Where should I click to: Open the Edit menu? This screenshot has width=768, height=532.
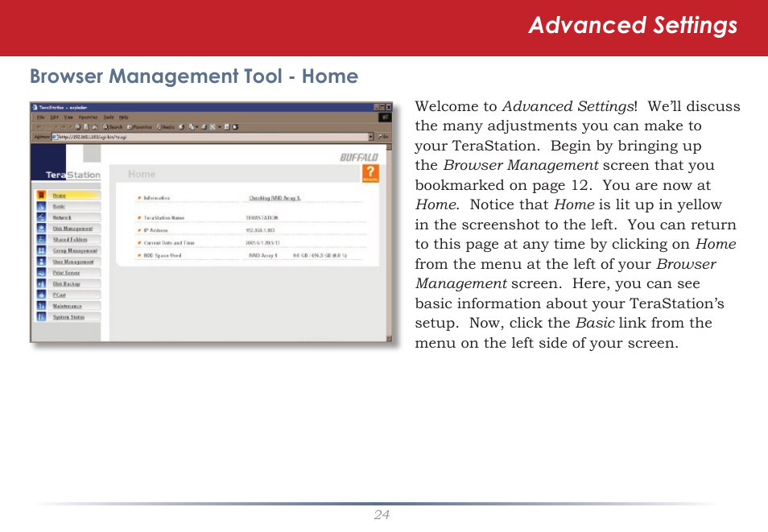(55, 118)
